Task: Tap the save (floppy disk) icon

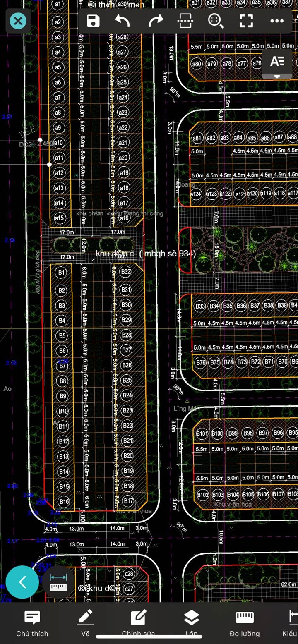Action: click(93, 21)
